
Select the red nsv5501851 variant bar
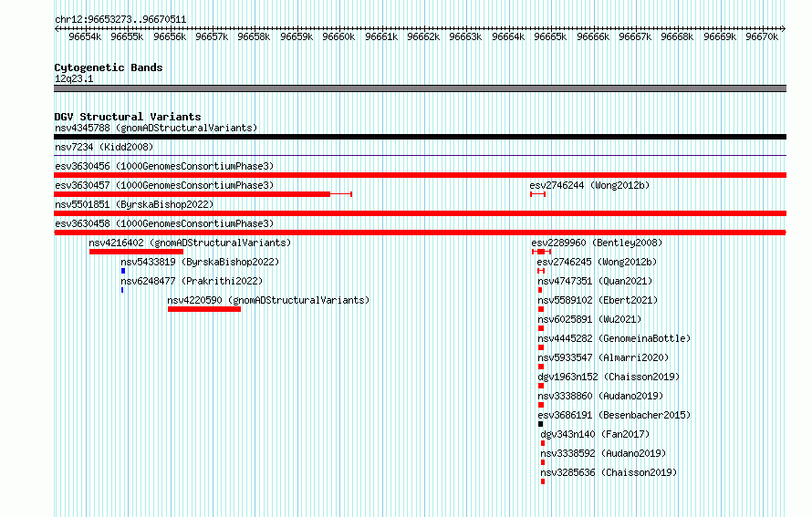[x=420, y=213]
